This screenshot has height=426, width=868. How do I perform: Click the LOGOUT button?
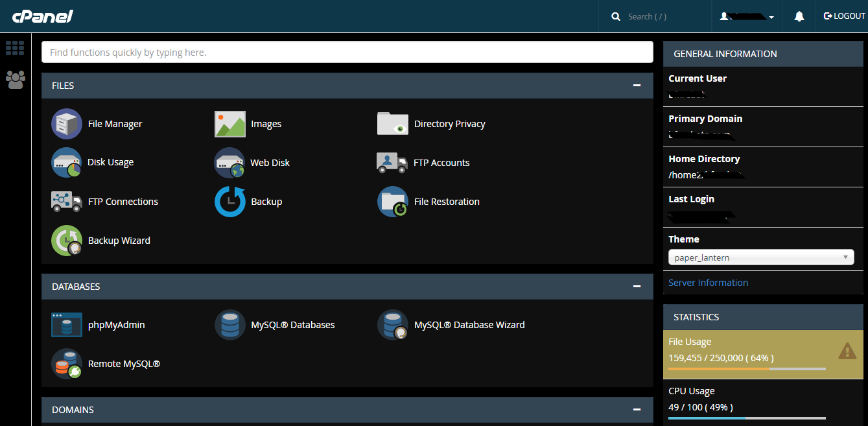click(844, 16)
